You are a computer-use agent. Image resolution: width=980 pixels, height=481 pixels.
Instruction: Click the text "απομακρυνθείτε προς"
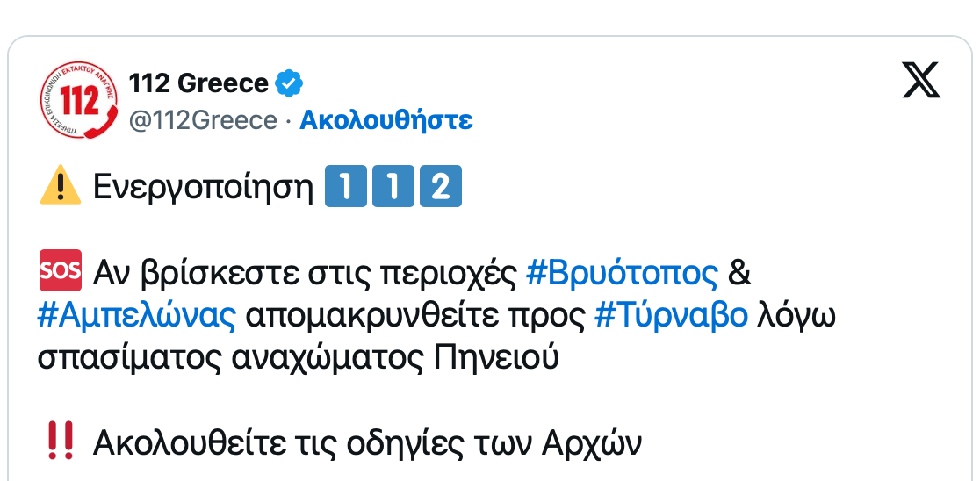(414, 316)
